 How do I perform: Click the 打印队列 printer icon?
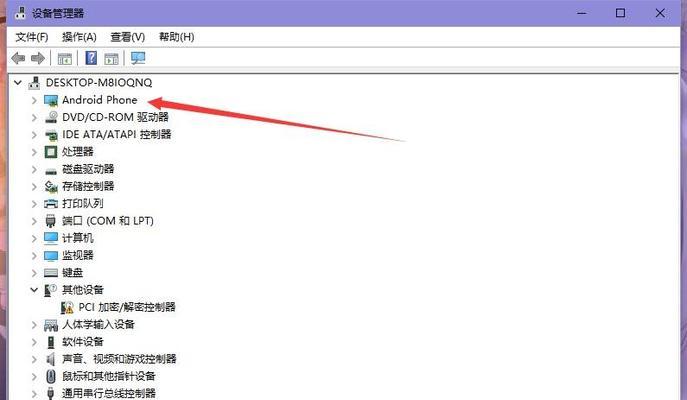51,204
